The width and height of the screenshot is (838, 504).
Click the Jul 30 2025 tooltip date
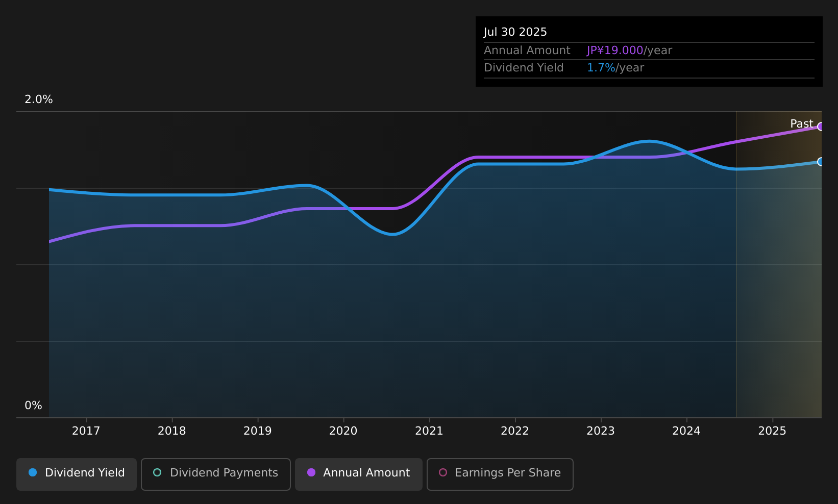[515, 32]
